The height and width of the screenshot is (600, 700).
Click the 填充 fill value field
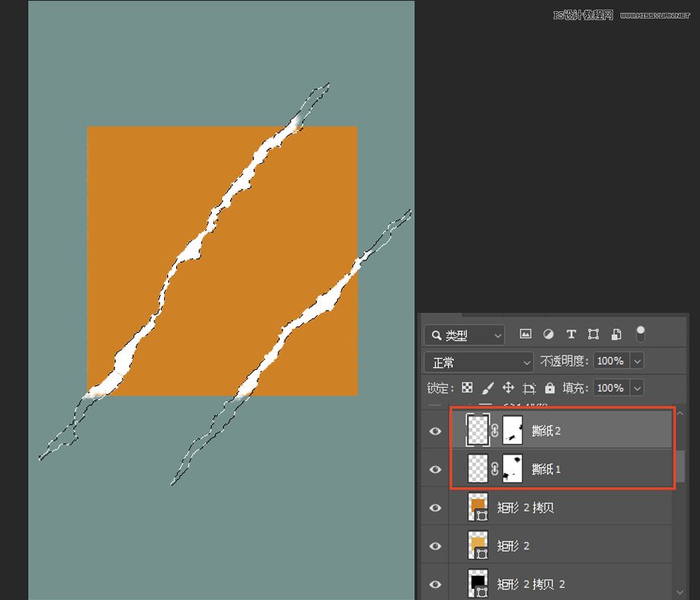pyautogui.click(x=613, y=388)
